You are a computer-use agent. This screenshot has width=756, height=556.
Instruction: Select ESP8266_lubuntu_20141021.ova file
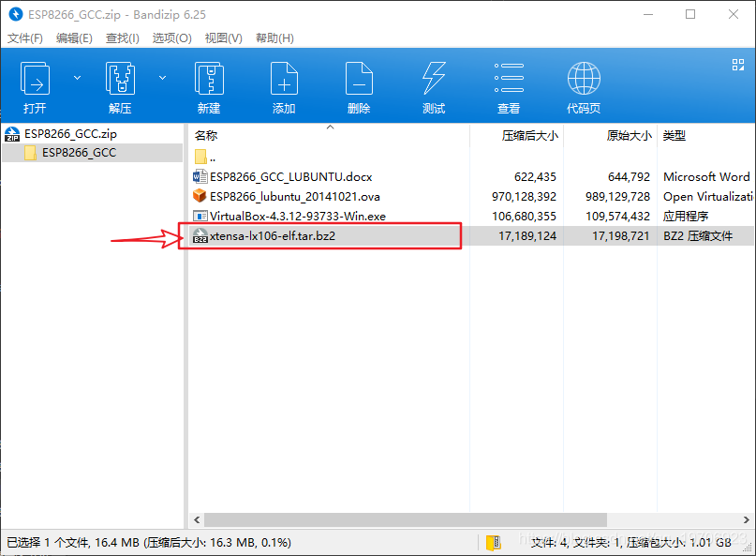[294, 197]
